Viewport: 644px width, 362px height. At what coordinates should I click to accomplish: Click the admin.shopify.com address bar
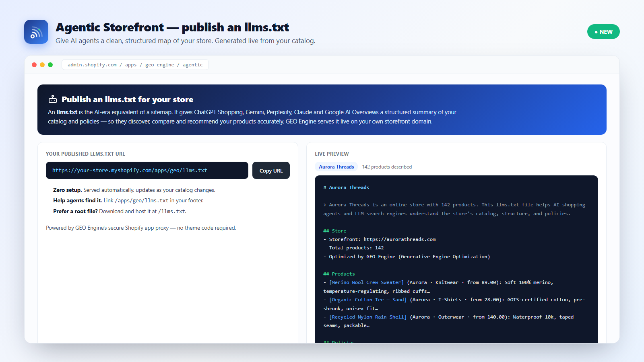click(x=135, y=65)
